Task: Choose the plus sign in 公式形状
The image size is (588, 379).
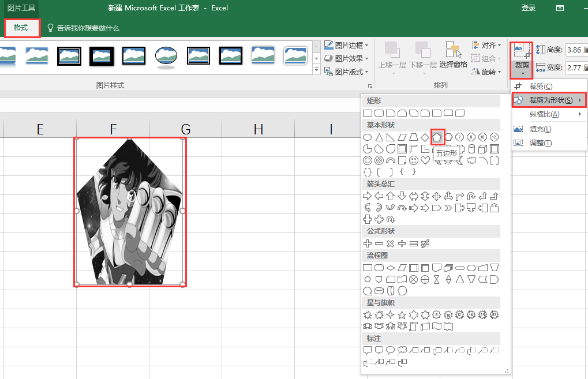Action: point(368,243)
